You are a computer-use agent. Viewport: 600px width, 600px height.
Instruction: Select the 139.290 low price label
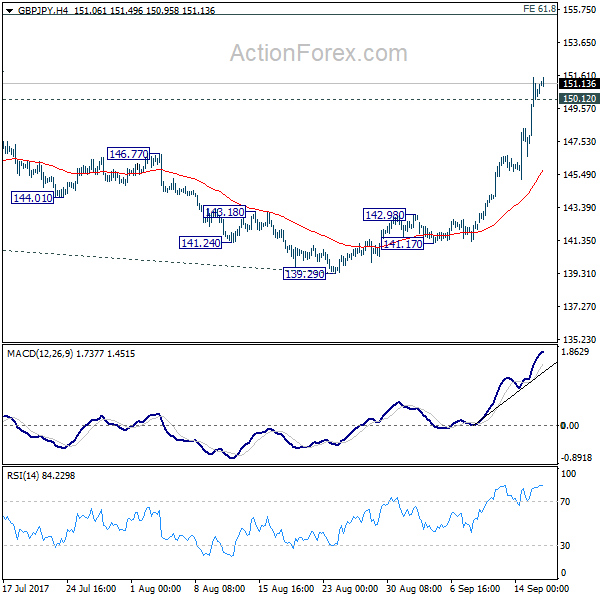[305, 274]
